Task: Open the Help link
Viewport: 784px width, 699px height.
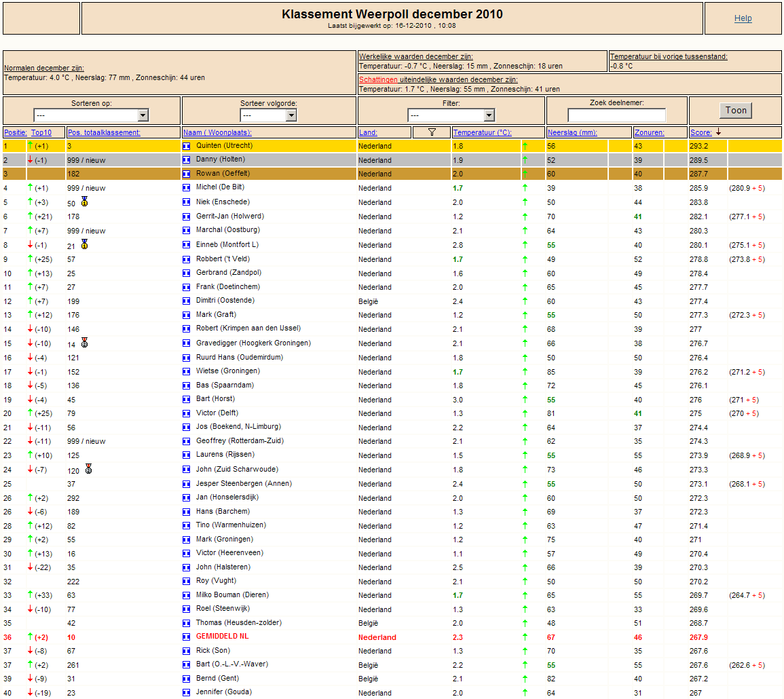Action: (743, 18)
